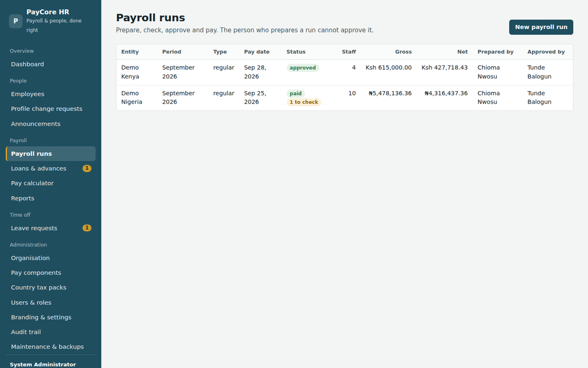This screenshot has width=588, height=368.
Task: Open the Dashboard page
Action: pyautogui.click(x=50, y=64)
